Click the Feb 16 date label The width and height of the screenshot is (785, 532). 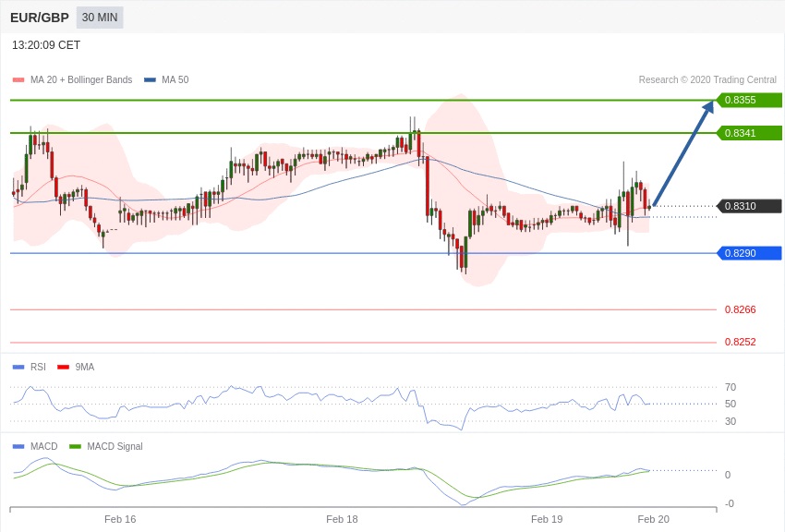(120, 519)
